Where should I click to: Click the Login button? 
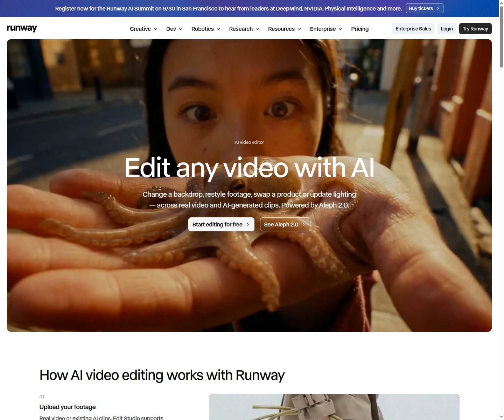(447, 29)
